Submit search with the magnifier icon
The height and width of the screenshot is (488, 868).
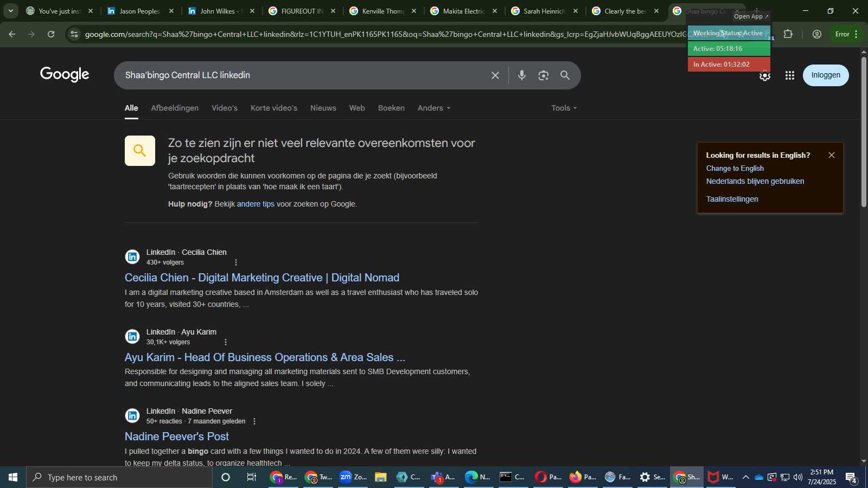pyautogui.click(x=565, y=75)
